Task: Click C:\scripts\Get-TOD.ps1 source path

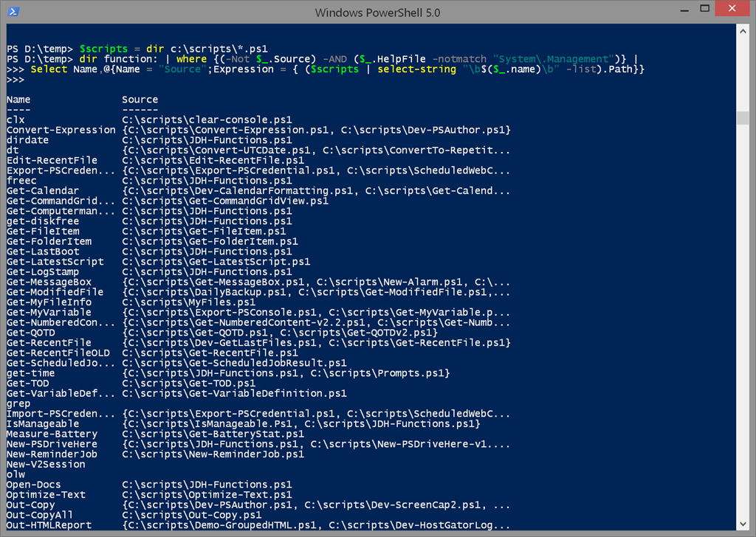Action: (189, 384)
